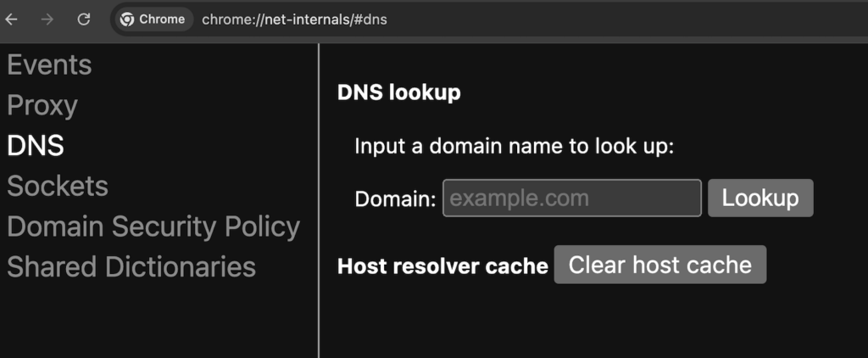This screenshot has width=868, height=358.
Task: Click the Clear host cache button
Action: pyautogui.click(x=659, y=265)
